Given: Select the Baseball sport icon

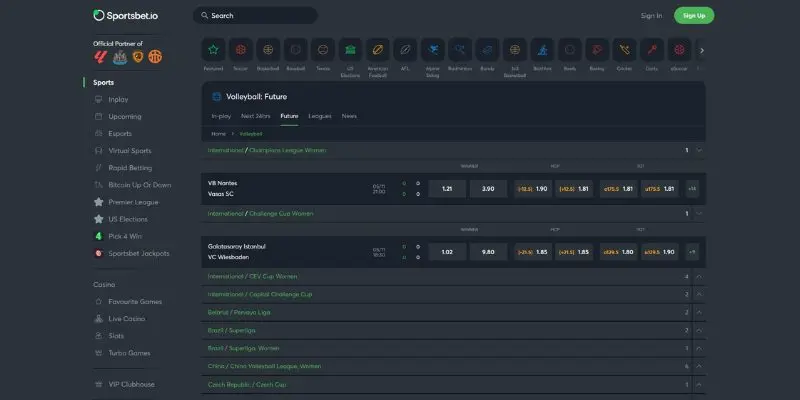Looking at the screenshot, I should (295, 49).
